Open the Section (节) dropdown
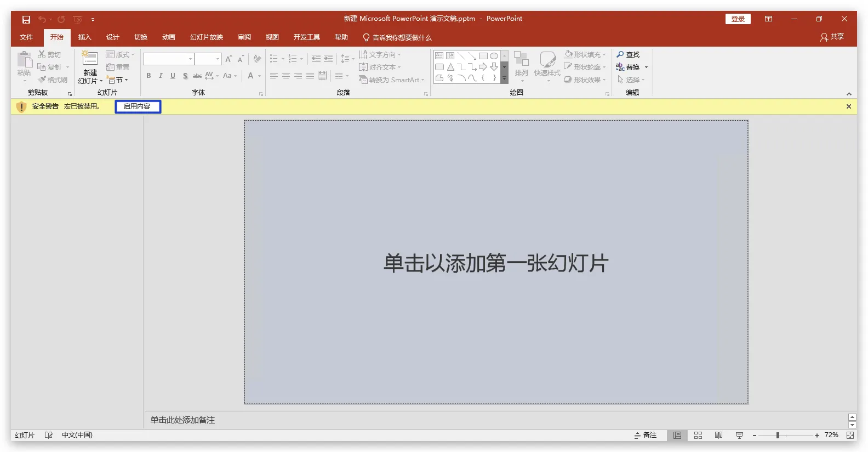This screenshot has width=868, height=452. (x=118, y=80)
